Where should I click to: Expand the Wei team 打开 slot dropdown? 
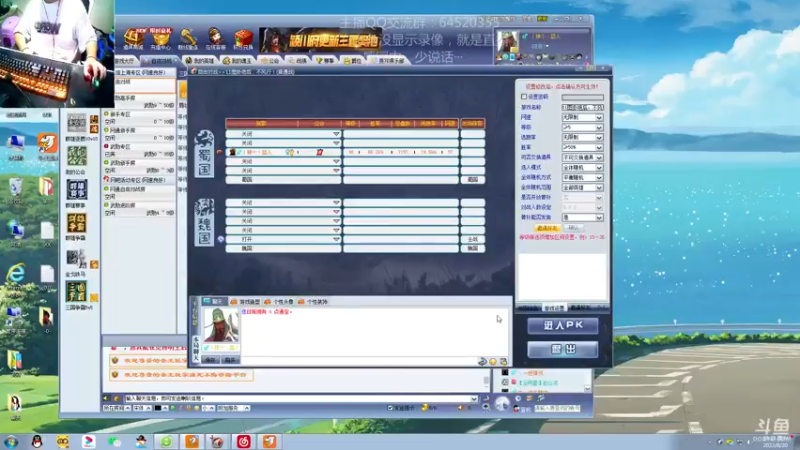click(x=336, y=239)
